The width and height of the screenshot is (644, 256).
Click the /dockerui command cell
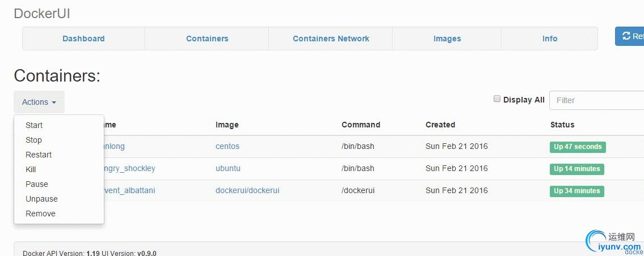tap(357, 190)
